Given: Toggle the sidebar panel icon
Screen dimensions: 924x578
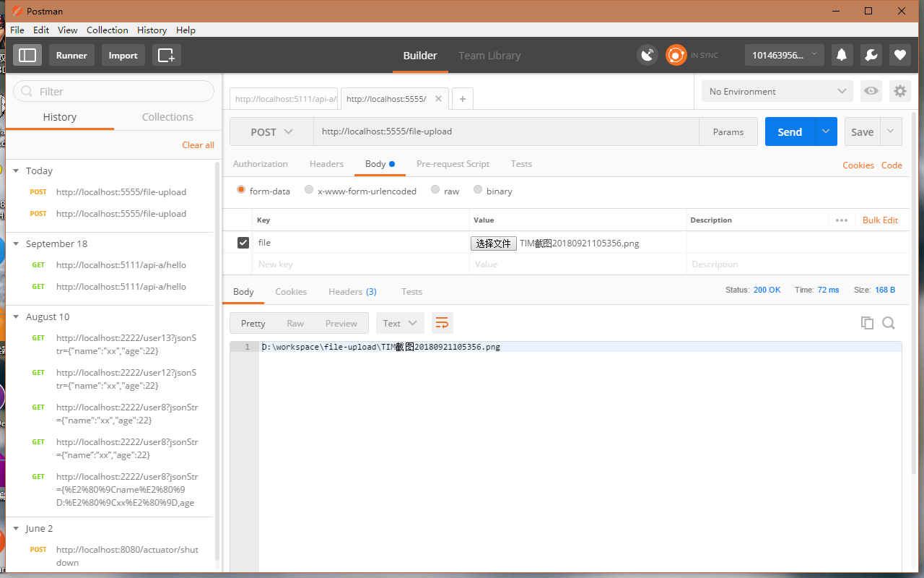Looking at the screenshot, I should (x=27, y=55).
